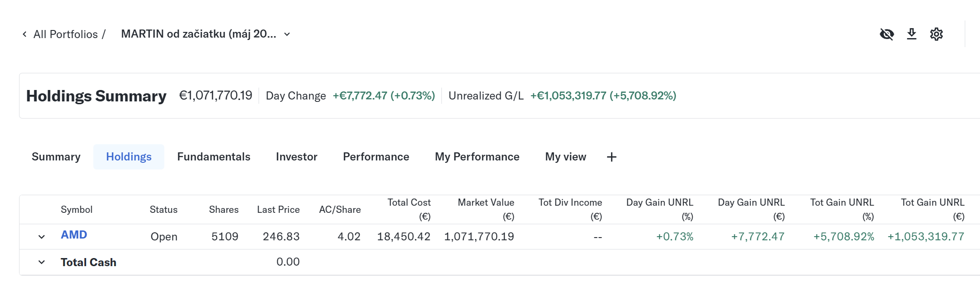Open portfolio settings gear icon
980x289 pixels.
point(936,34)
